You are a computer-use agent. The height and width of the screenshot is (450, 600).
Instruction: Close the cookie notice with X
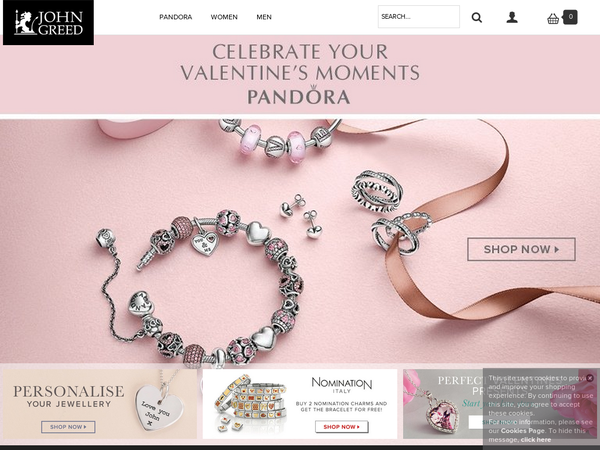[590, 378]
